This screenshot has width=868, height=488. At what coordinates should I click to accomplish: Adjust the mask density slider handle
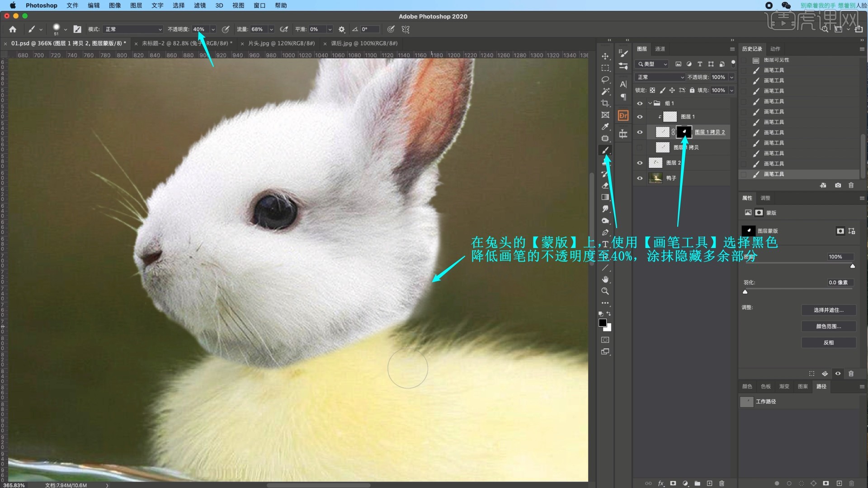tap(853, 266)
